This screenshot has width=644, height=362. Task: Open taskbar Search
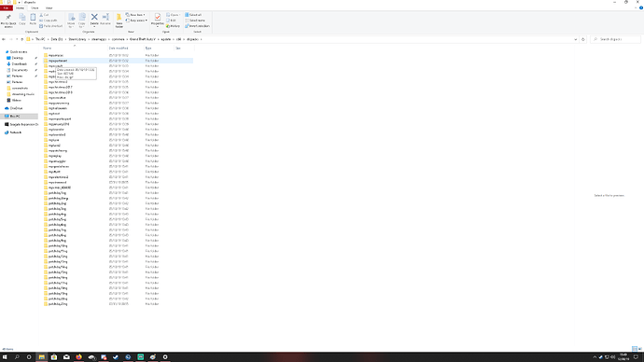(x=17, y=357)
